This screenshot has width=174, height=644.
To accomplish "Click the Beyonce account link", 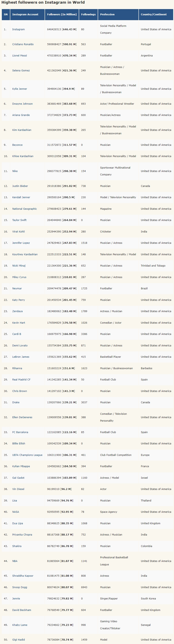I will pos(17,145).
